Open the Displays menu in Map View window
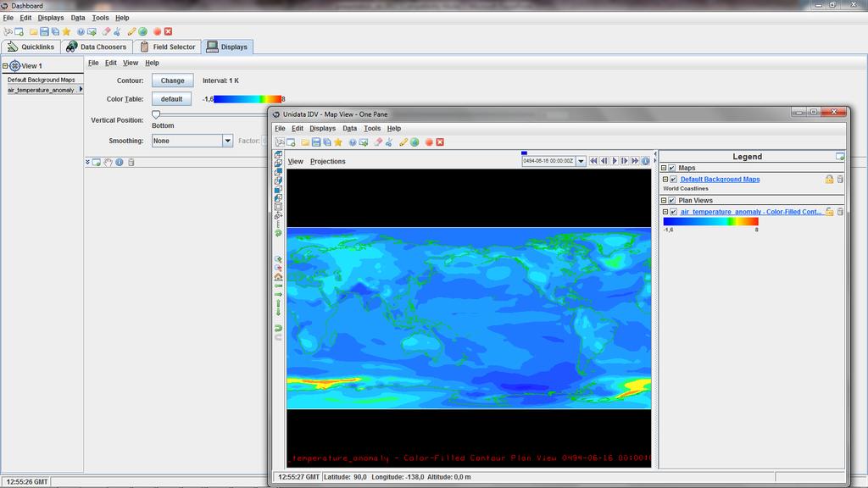Screen dimensions: 868x488 click(x=322, y=129)
